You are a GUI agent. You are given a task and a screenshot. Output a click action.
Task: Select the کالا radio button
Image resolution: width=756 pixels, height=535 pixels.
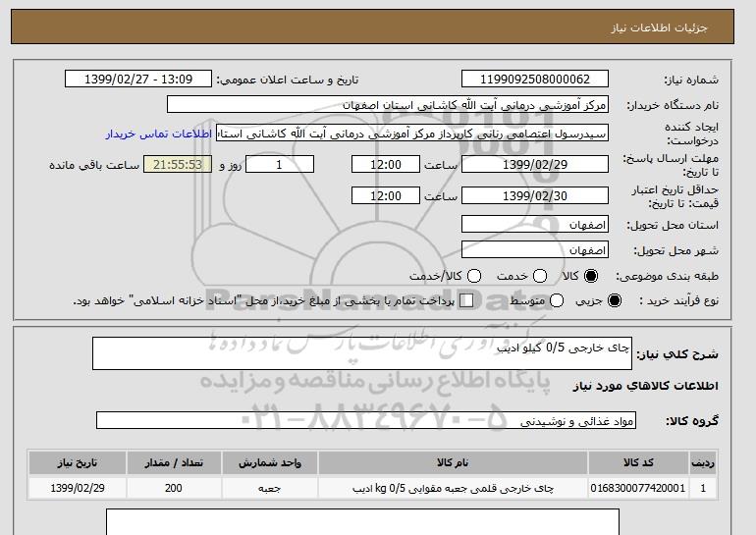tap(590, 276)
